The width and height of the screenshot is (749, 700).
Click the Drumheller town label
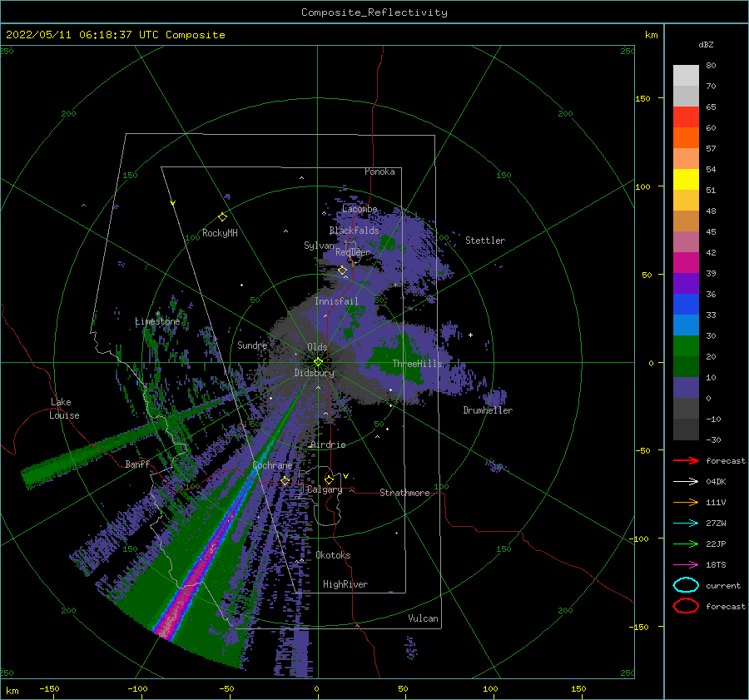click(x=487, y=410)
